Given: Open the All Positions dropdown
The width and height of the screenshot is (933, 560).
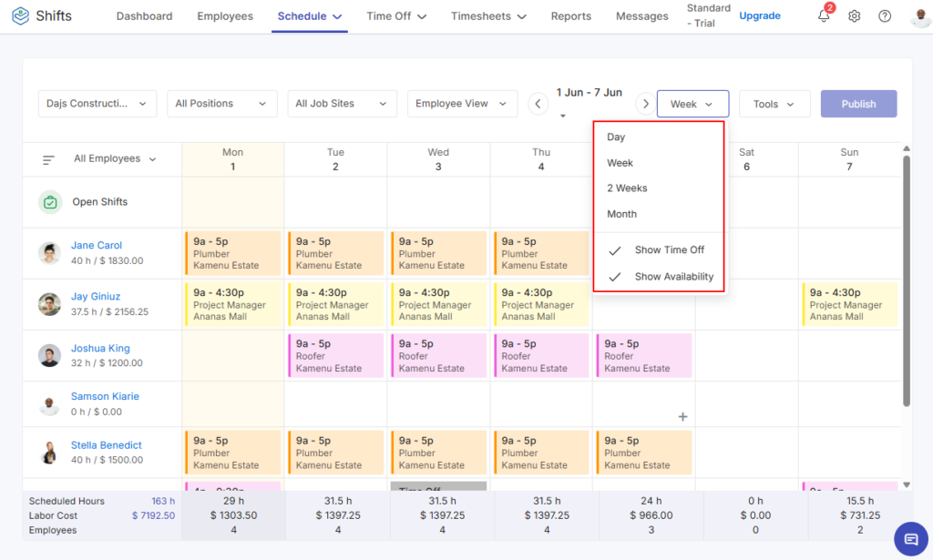Looking at the screenshot, I should (222, 104).
